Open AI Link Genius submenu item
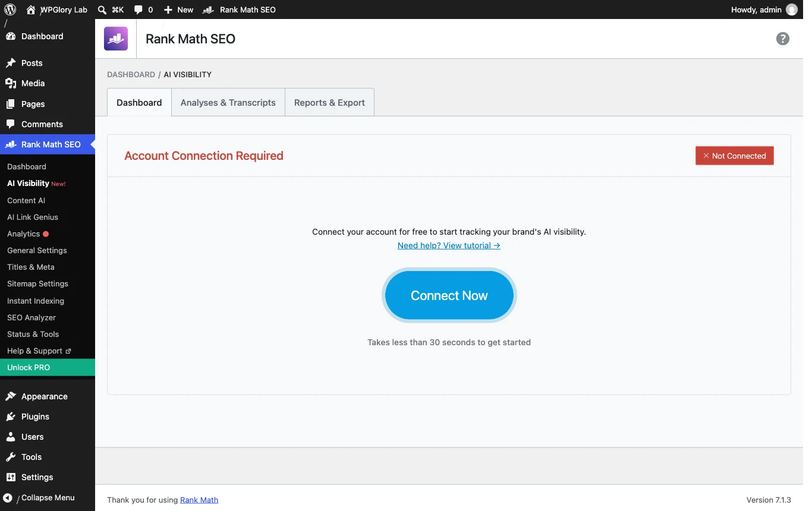Viewport: 812px width, 511px height. pos(48,217)
